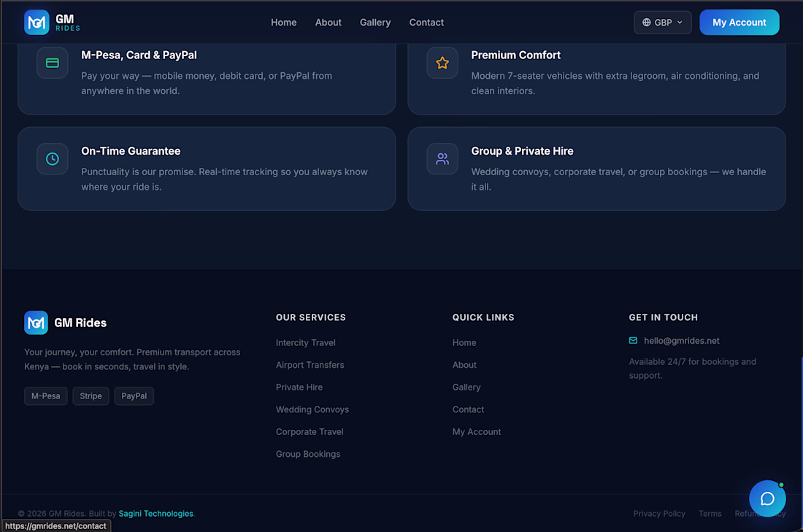Open the Terms footer link
The width and height of the screenshot is (803, 532).
coord(710,514)
